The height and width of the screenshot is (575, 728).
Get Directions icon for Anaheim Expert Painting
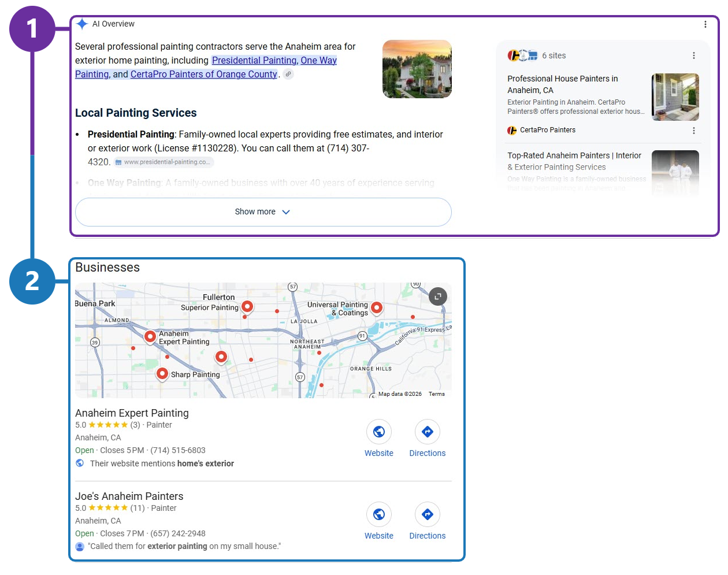click(428, 432)
